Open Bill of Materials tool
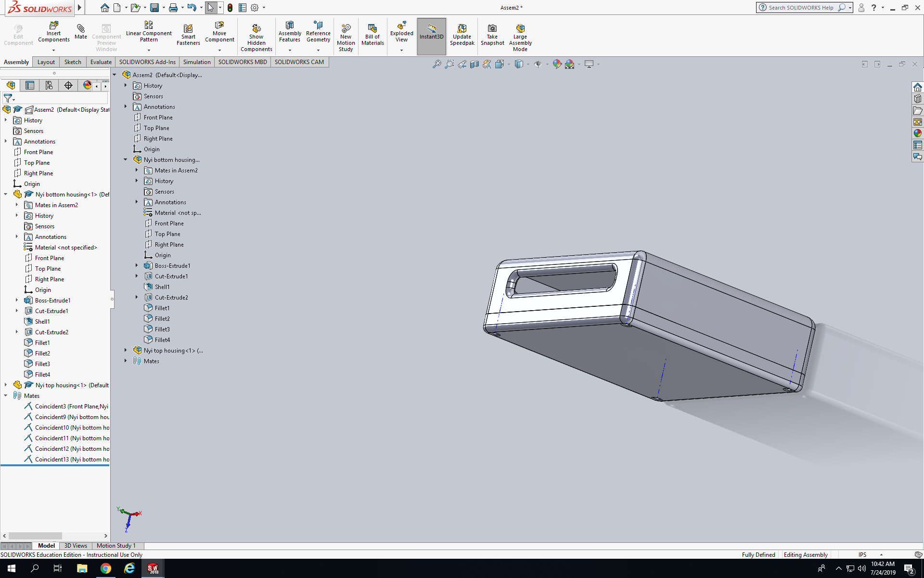924x578 pixels. point(372,28)
